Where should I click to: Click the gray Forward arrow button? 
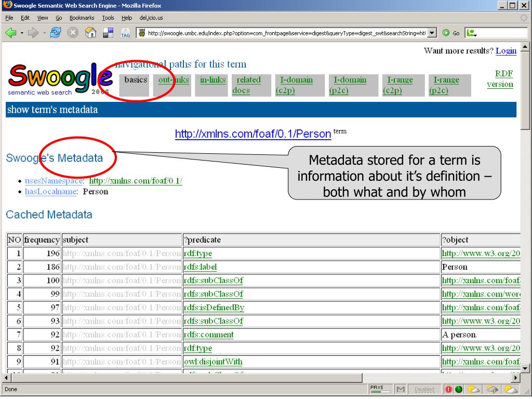point(33,33)
